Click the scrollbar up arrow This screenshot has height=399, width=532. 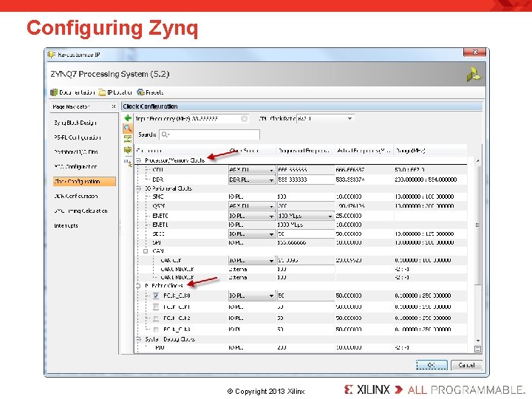coord(478,160)
